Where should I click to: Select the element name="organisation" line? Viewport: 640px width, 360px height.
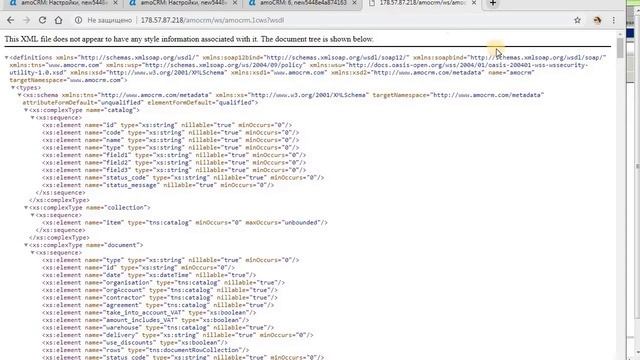pos(163,283)
